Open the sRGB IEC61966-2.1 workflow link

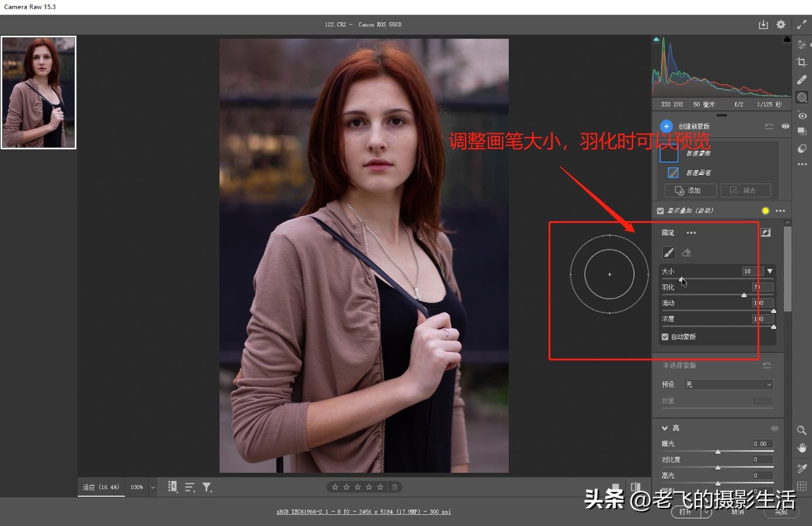coord(363,511)
